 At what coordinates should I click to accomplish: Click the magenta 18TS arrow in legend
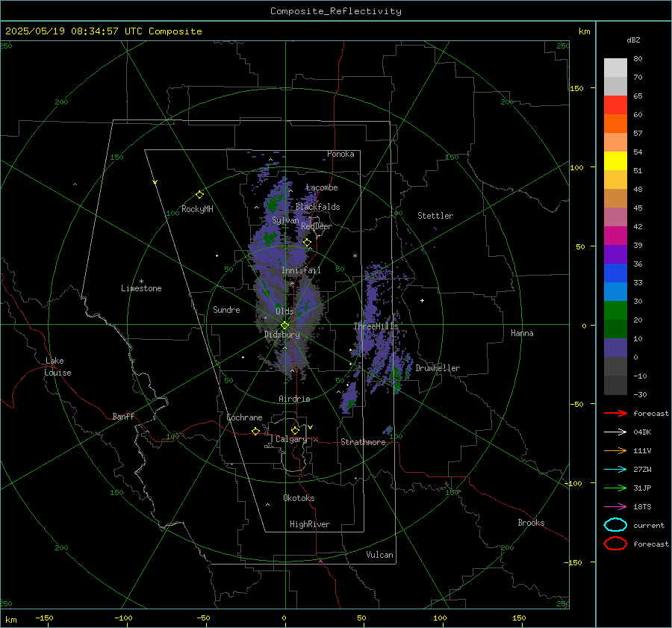coord(615,507)
